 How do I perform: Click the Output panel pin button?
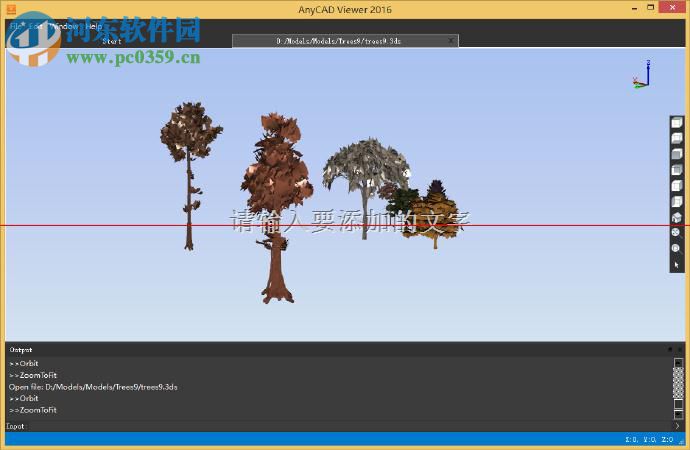670,349
